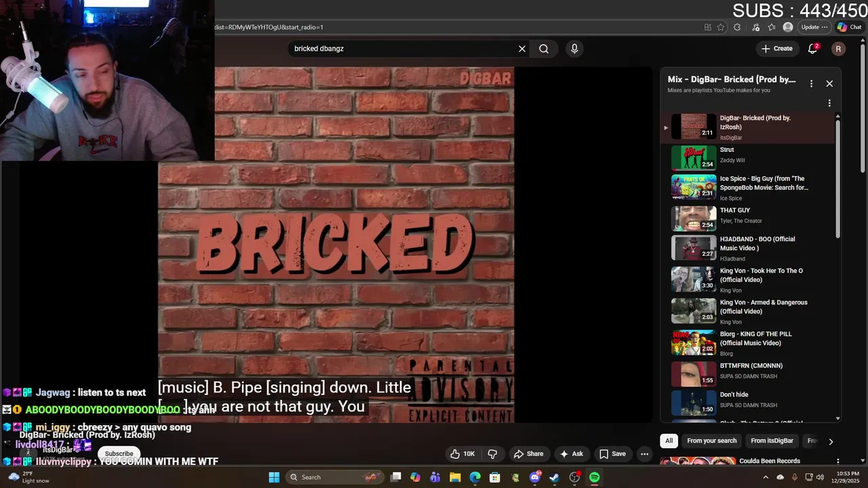Open browser extensions puzzle icon
Image resolution: width=868 pixels, height=488 pixels.
737,27
